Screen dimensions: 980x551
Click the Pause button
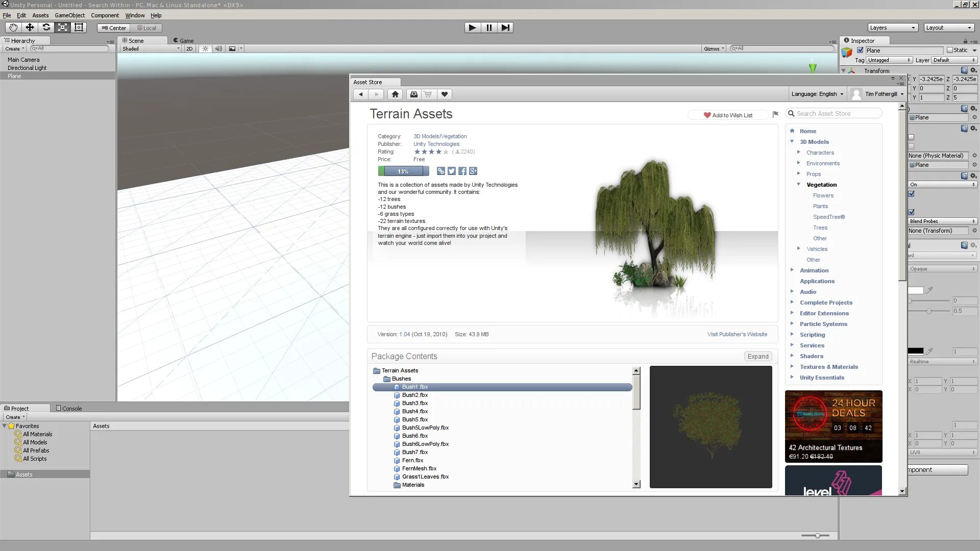[x=488, y=28]
